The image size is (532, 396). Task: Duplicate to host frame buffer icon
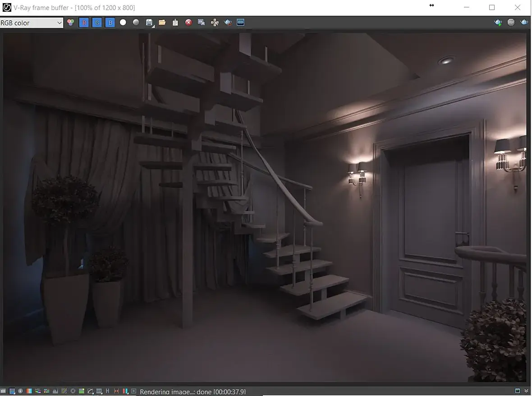pos(201,23)
